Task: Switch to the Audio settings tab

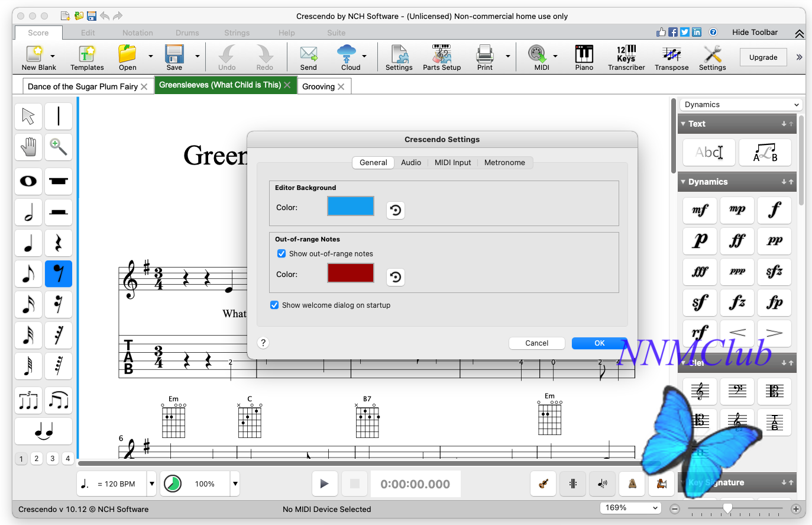Action: click(x=411, y=162)
